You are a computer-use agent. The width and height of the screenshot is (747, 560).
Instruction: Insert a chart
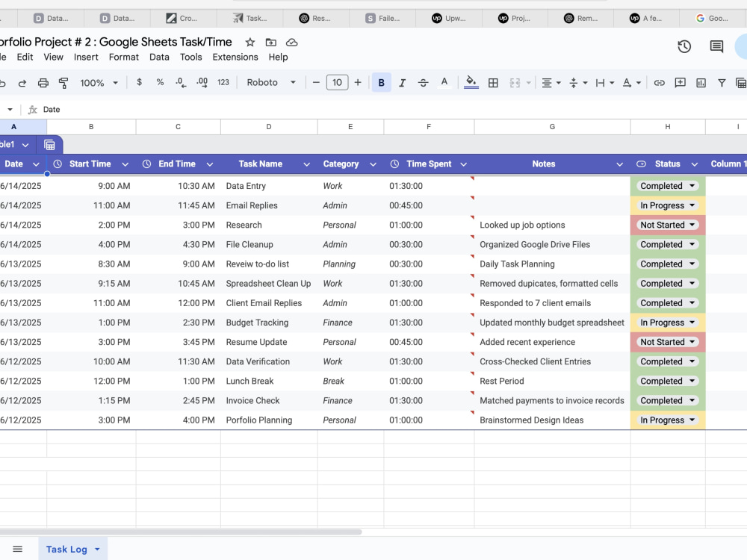click(x=701, y=83)
